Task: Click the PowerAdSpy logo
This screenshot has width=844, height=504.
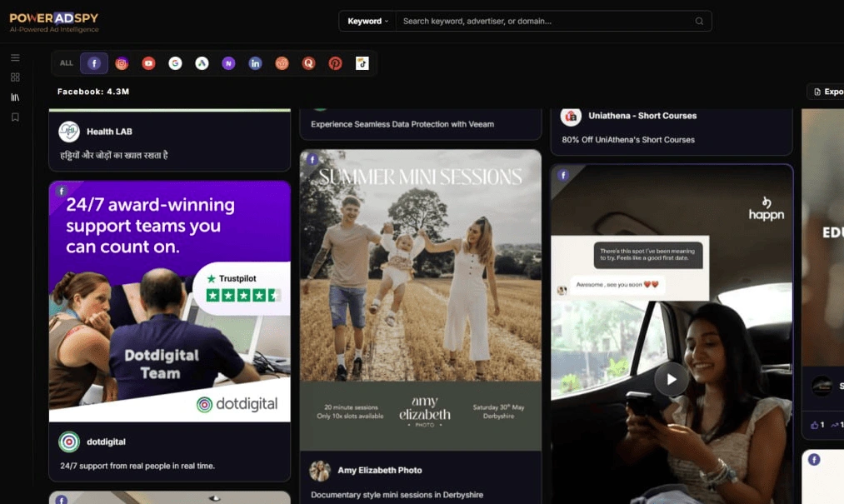Action: [54, 22]
